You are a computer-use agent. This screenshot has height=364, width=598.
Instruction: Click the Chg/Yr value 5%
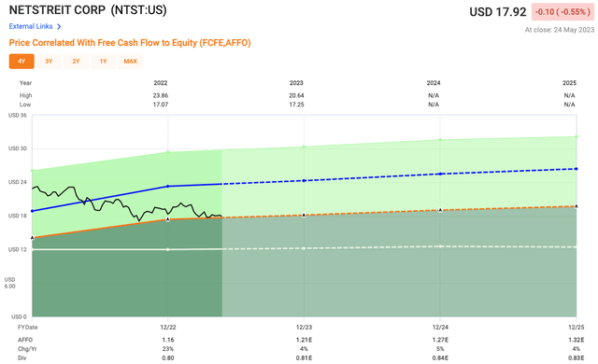tap(440, 349)
